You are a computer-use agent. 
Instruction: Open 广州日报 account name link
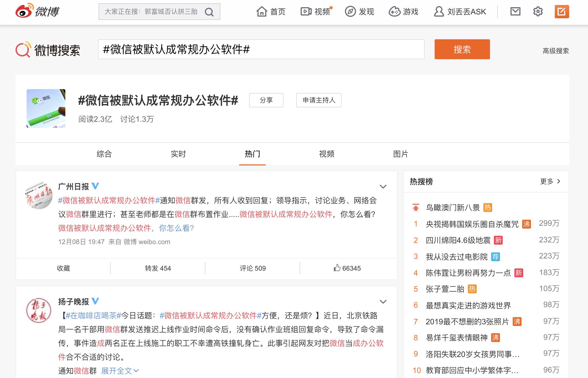[x=73, y=187]
